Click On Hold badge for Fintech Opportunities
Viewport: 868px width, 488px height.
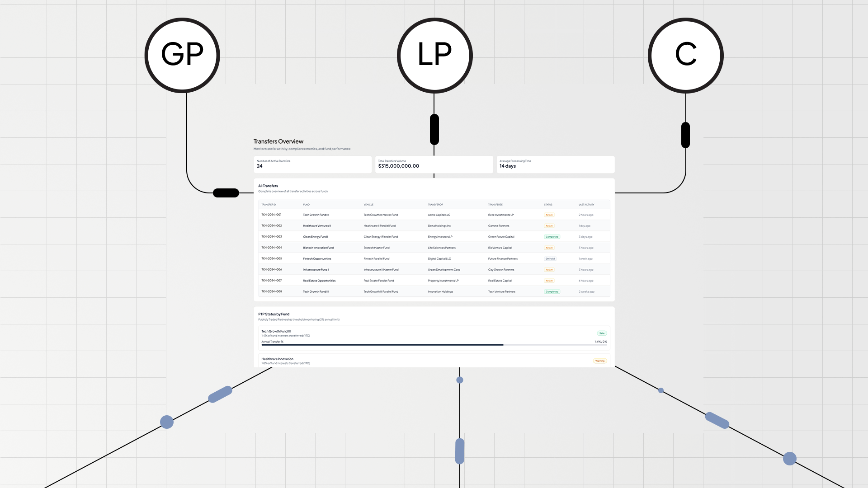(x=550, y=259)
